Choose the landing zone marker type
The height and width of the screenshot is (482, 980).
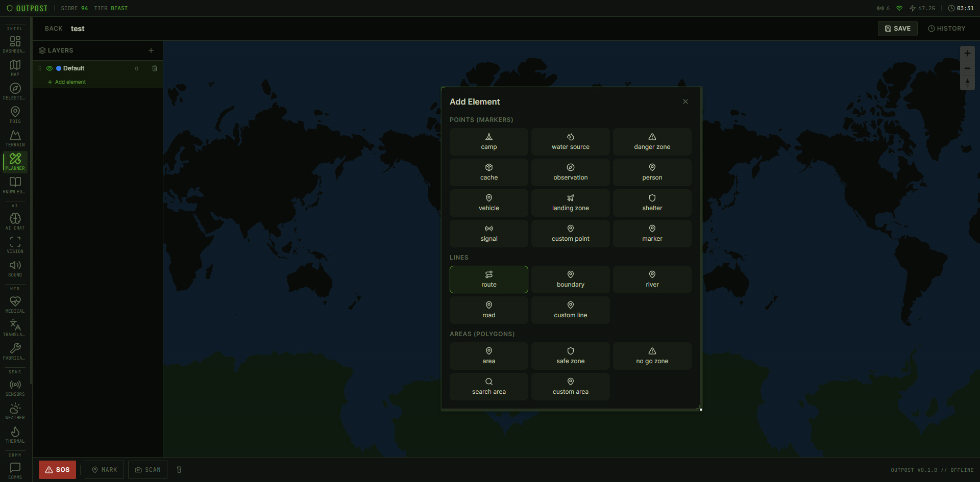pos(570,203)
